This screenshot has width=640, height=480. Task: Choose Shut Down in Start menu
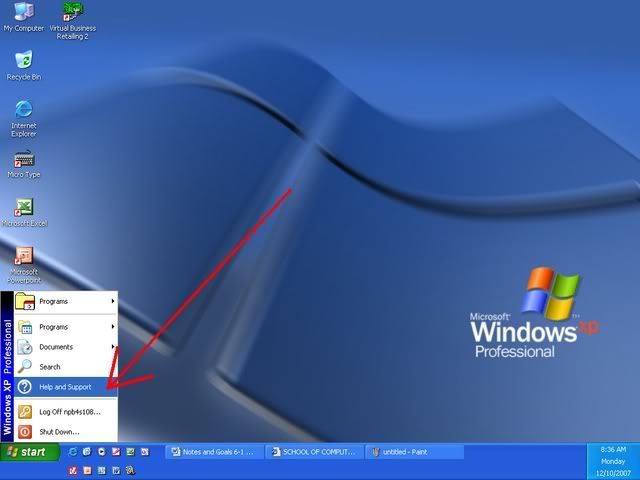click(x=66, y=432)
